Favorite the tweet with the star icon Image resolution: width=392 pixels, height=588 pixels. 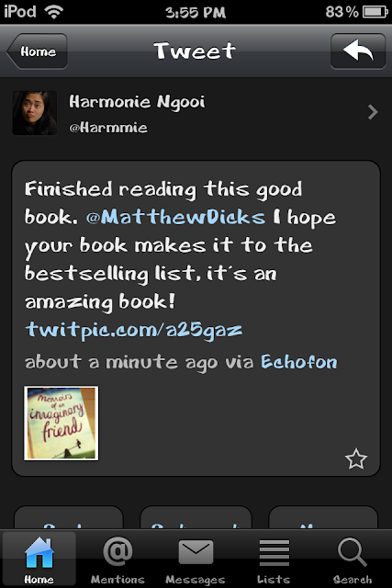(x=355, y=459)
